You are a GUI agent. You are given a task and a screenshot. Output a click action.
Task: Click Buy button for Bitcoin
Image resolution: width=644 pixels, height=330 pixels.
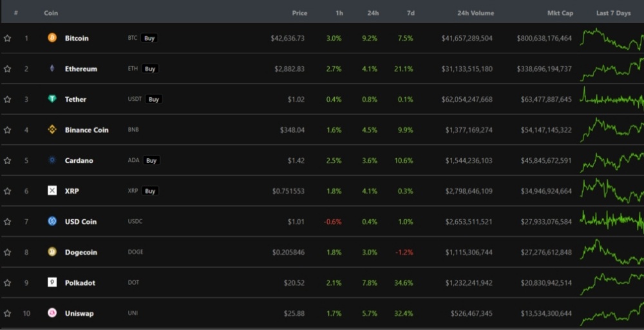pyautogui.click(x=149, y=38)
